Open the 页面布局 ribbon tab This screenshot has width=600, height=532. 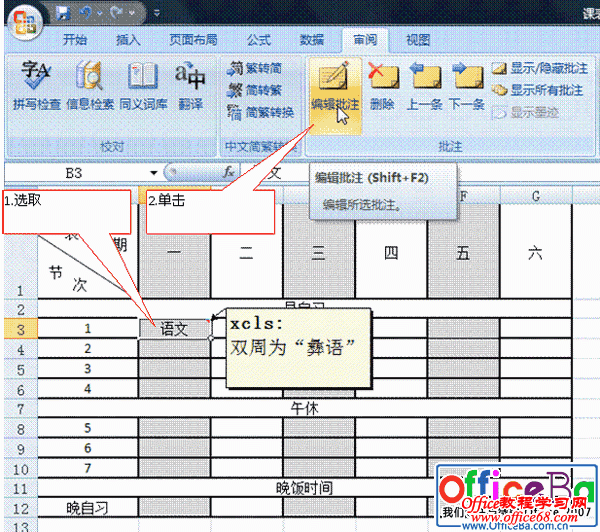tap(193, 39)
